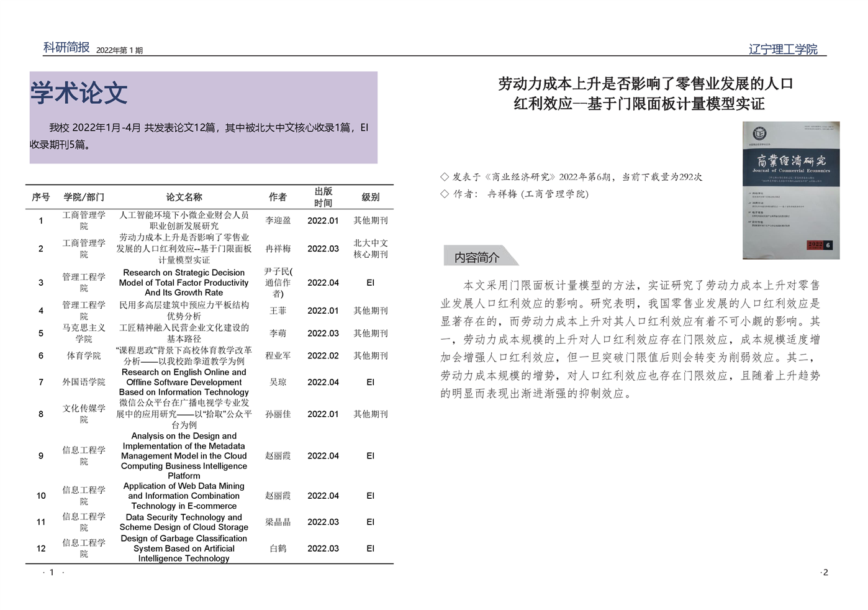Image resolution: width=868 pixels, height=610 pixels.
Task: Click article title 劳动力成本上升是否影响了零售业
Action: tap(646, 94)
